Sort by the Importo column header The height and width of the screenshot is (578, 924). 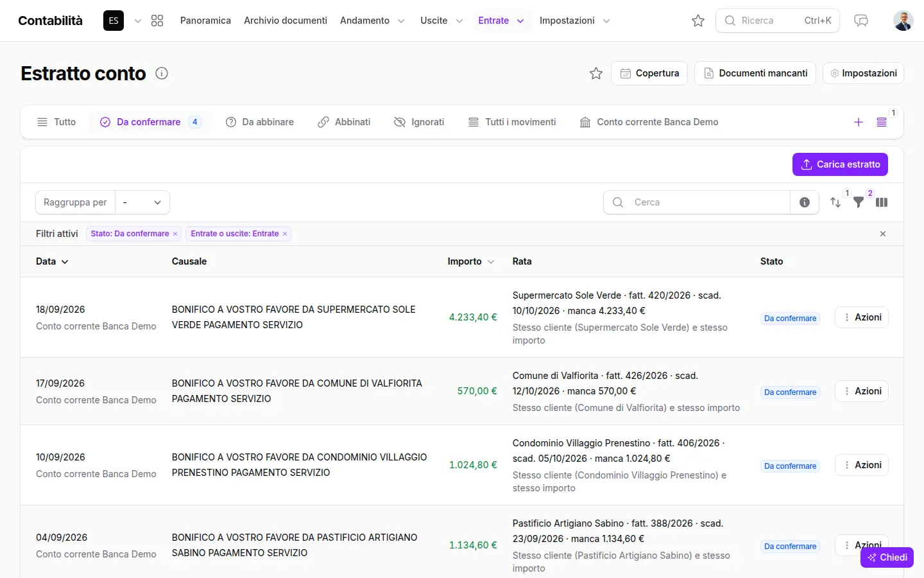[471, 261]
